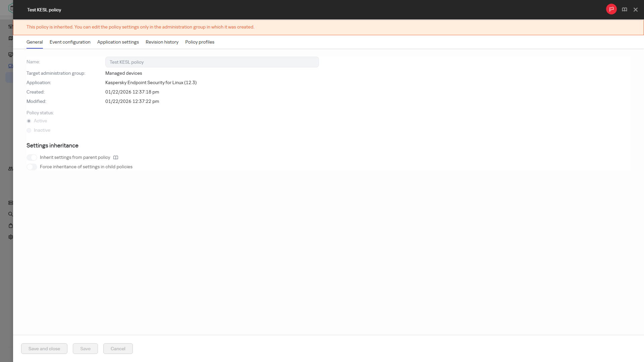This screenshot has width=644, height=362.
Task: Go to Revision history tab
Action: 162,42
